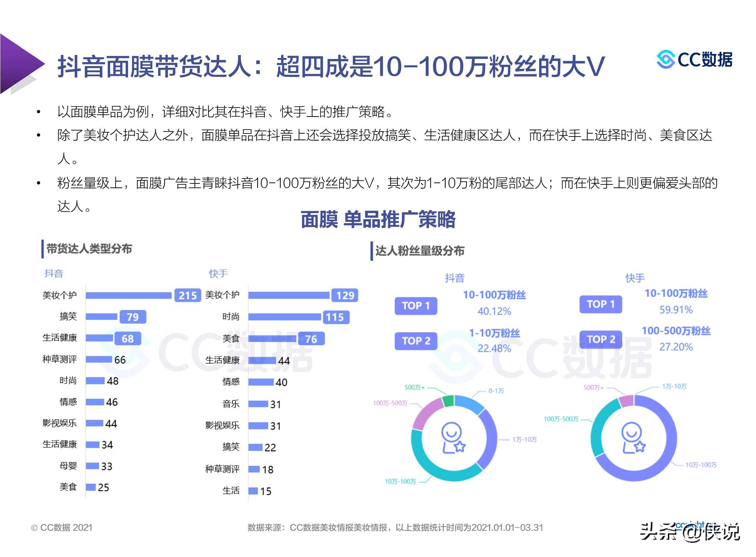Click the 59.91% percentage text

coord(676,310)
